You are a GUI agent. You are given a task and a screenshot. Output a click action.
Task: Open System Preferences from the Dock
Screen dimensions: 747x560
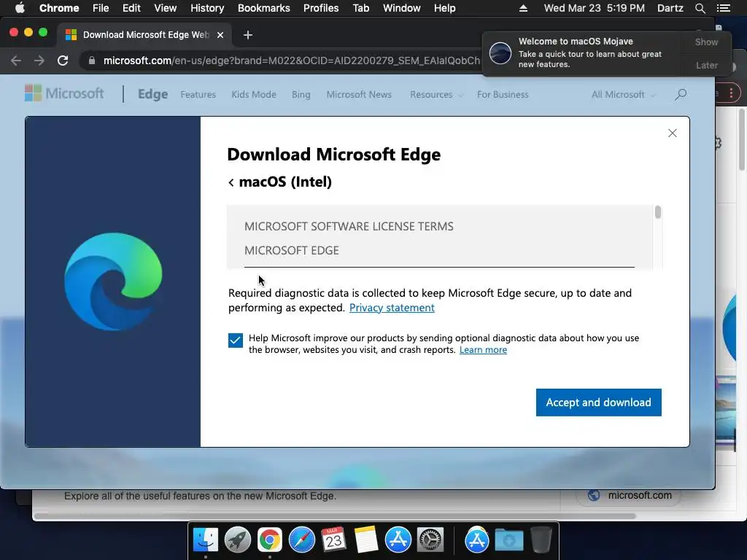coord(430,540)
